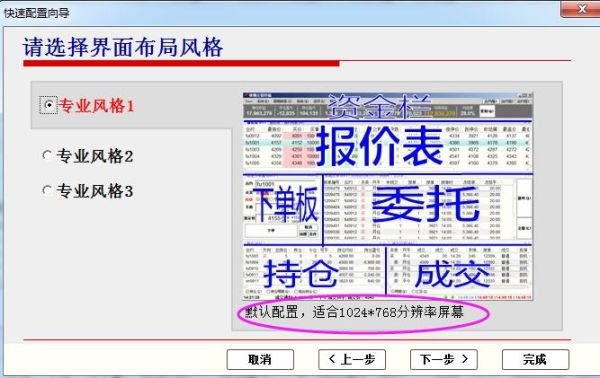
Task: Click the layout preview thumbnail image
Action: 388,196
